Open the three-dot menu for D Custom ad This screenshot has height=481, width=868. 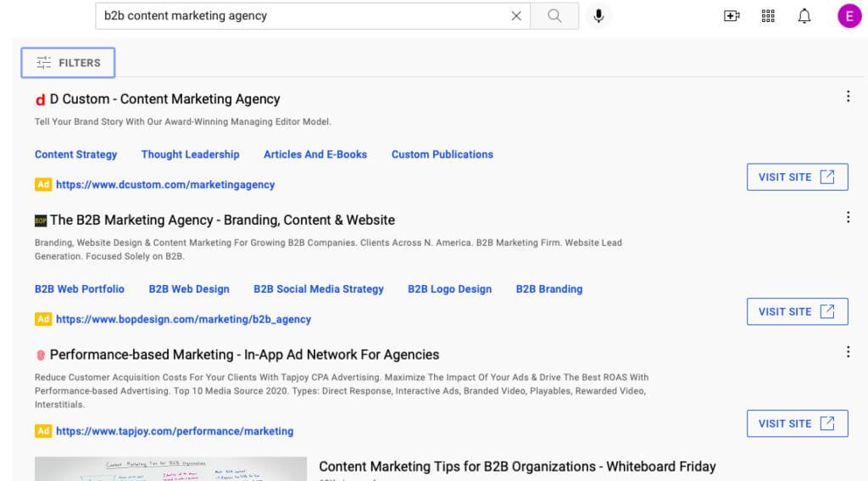pos(848,97)
